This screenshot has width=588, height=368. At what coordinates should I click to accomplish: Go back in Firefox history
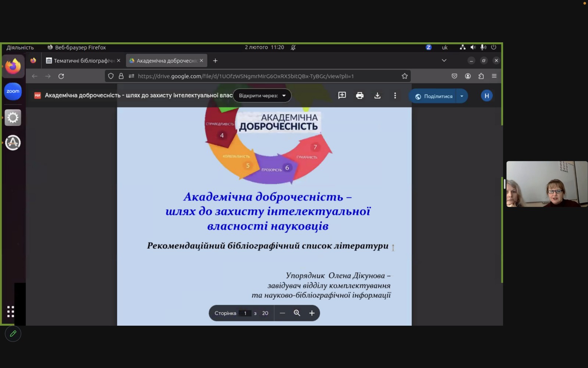(35, 76)
